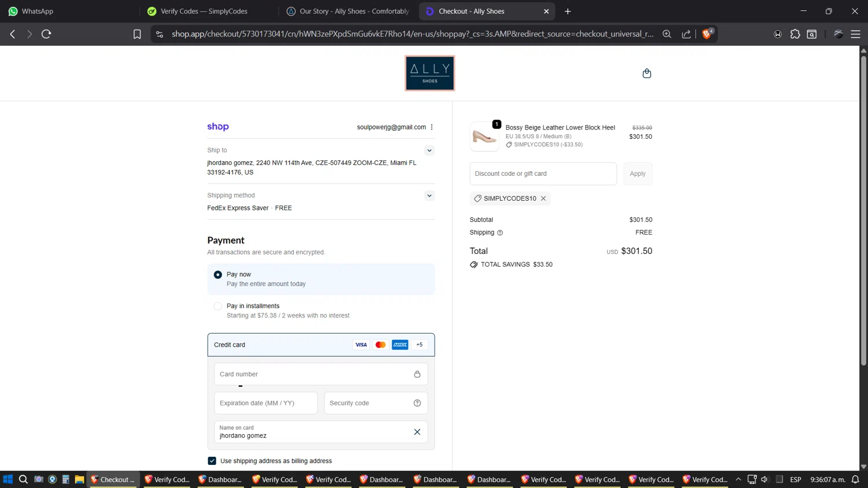The height and width of the screenshot is (488, 868).
Task: Open the browser main menu
Action: click(x=855, y=34)
